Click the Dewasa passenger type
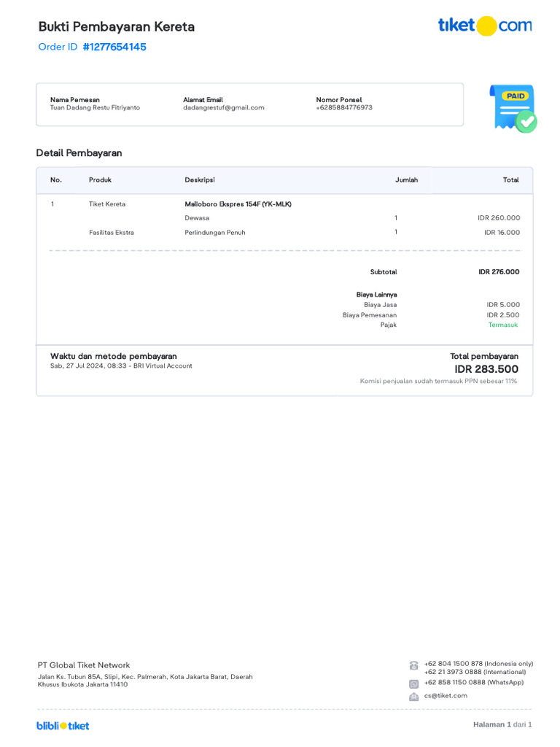 (197, 217)
